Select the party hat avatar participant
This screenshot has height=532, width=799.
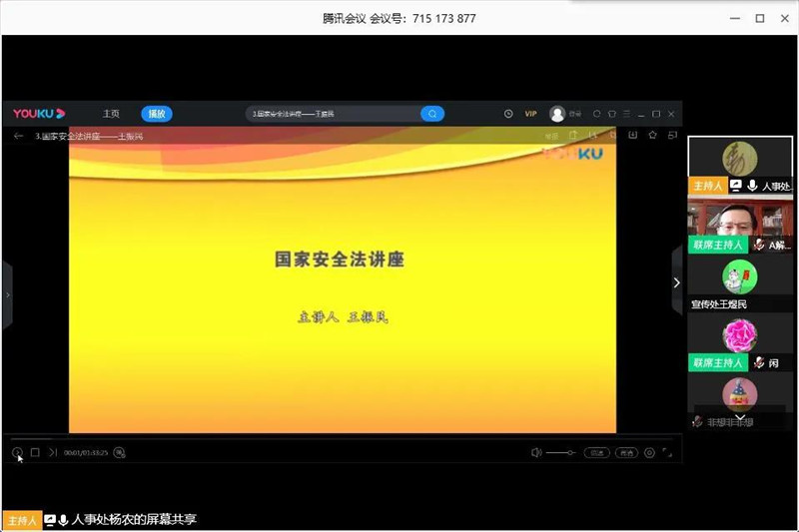[740, 394]
